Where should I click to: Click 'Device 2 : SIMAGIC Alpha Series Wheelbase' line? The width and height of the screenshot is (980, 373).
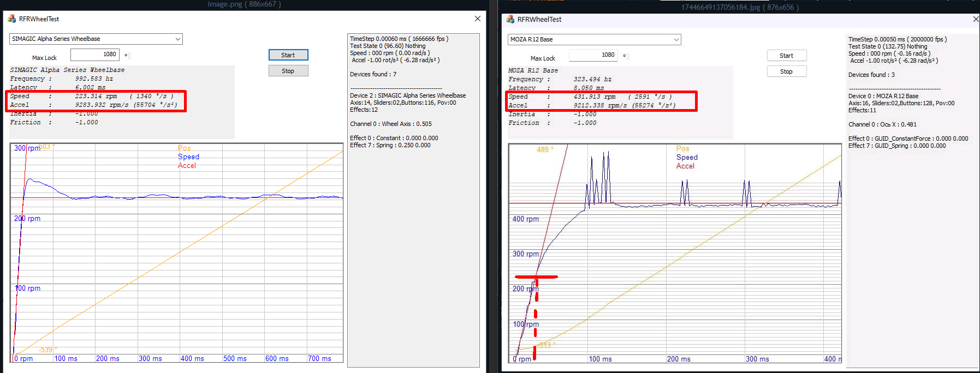(408, 95)
